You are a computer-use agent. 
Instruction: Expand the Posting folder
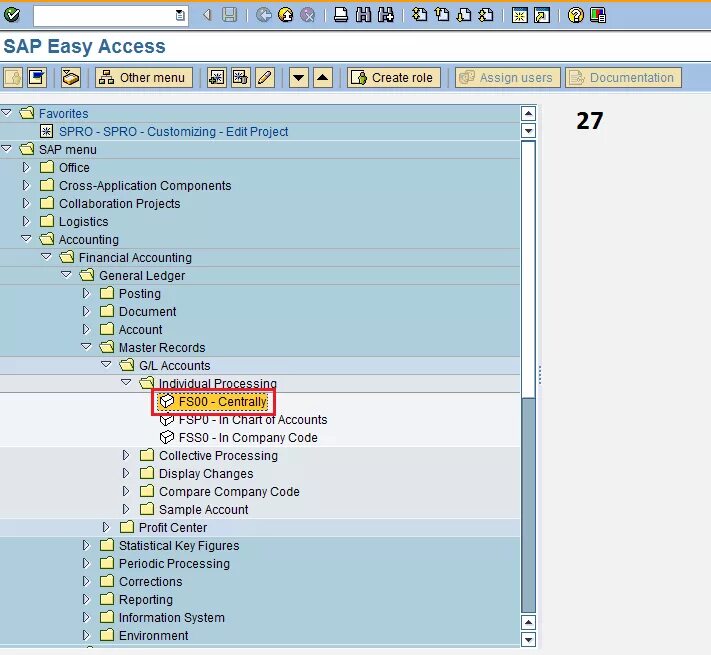86,293
